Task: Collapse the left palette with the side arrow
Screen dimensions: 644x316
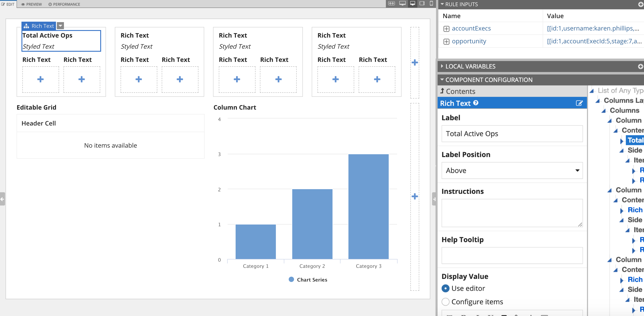Action: (x=2, y=199)
